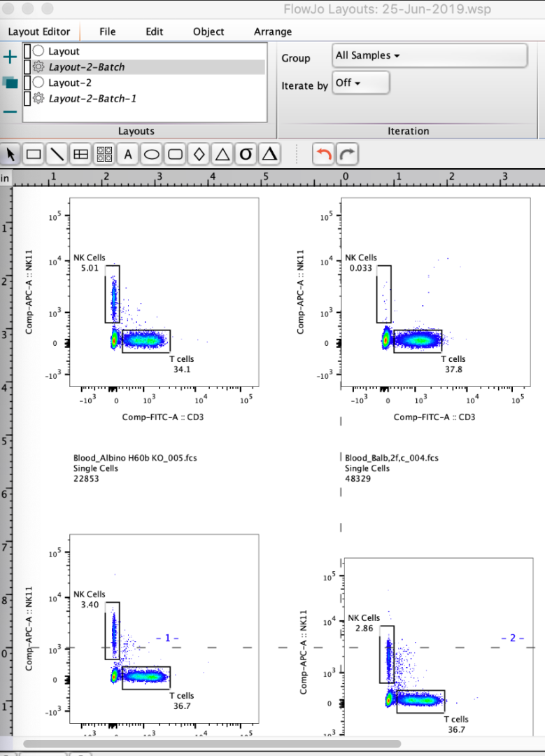545x756 pixels.
Task: Click the page marker labeled - 2 -
Action: point(512,638)
